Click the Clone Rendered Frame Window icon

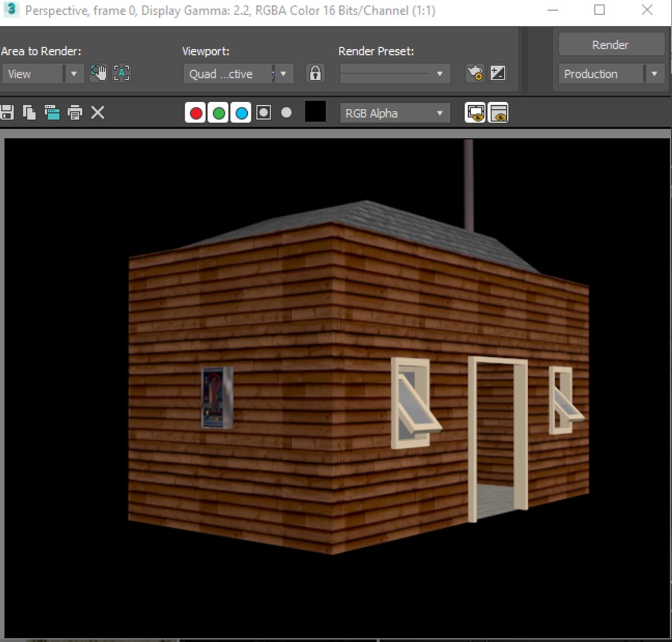pos(52,113)
